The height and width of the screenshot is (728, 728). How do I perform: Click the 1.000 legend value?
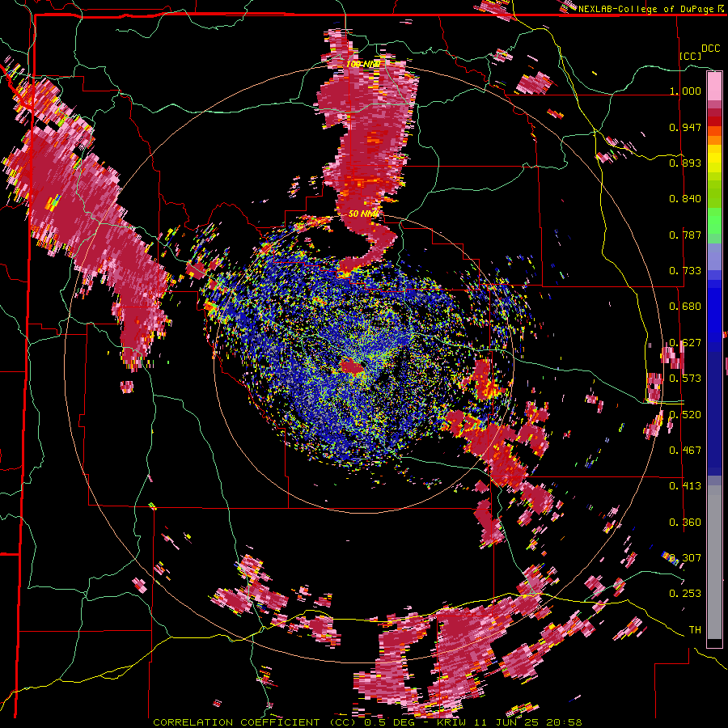[x=685, y=91]
